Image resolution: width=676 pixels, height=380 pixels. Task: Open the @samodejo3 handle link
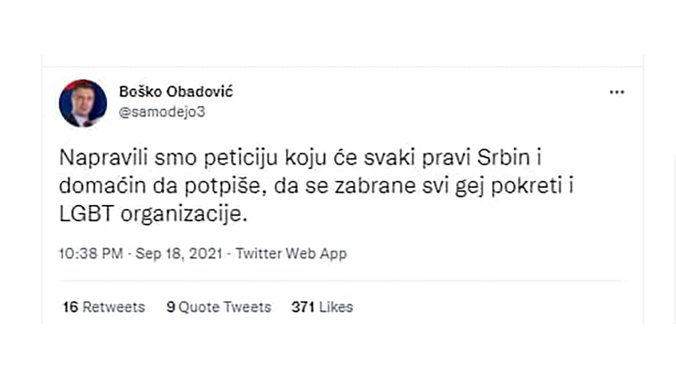(162, 112)
